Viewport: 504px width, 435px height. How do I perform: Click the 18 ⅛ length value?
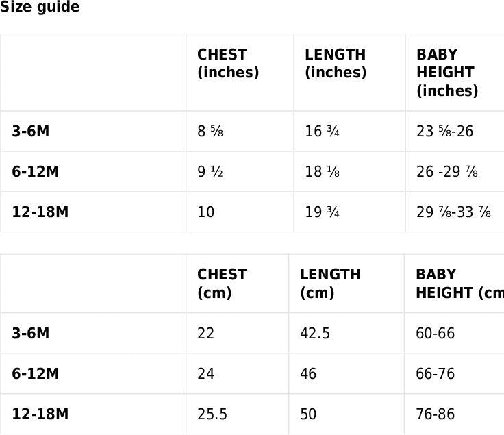point(322,172)
